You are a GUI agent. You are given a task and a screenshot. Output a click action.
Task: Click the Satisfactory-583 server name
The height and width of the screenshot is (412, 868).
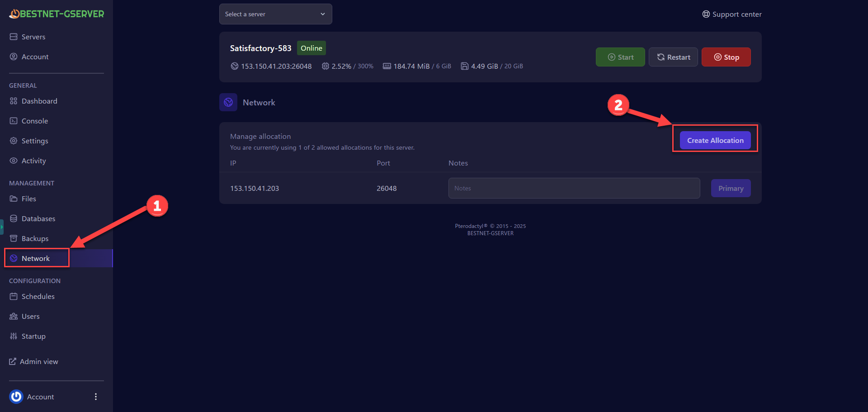click(260, 48)
